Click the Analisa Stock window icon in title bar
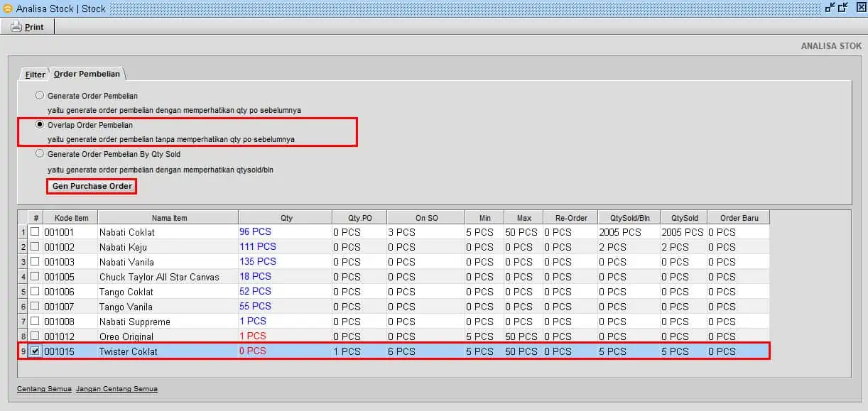 coord(8,9)
